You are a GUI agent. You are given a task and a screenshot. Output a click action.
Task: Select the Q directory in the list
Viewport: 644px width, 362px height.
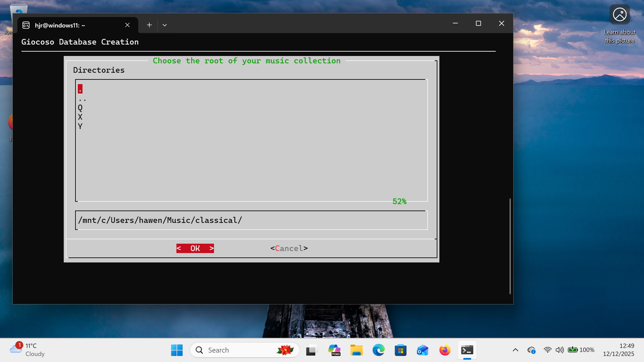pos(80,108)
